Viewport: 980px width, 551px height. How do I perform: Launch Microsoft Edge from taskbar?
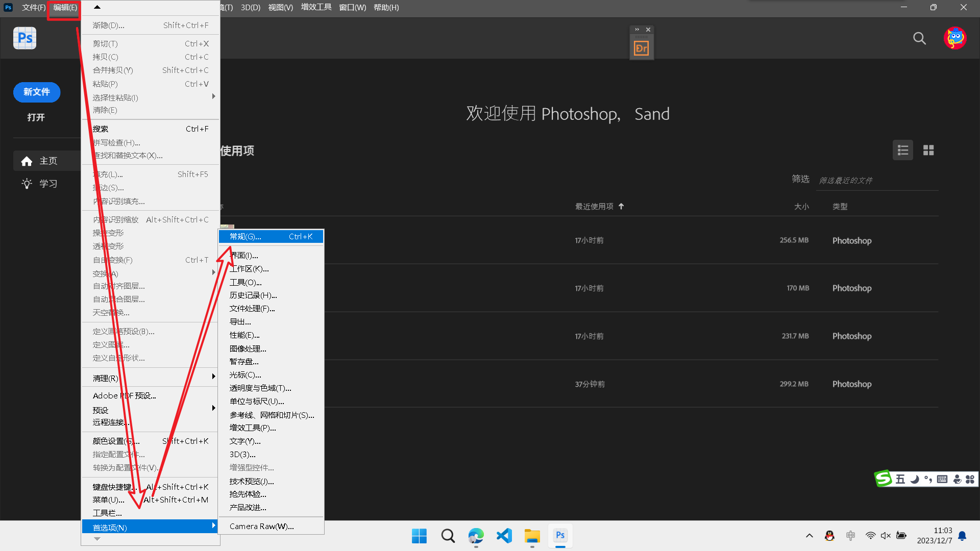(x=476, y=536)
